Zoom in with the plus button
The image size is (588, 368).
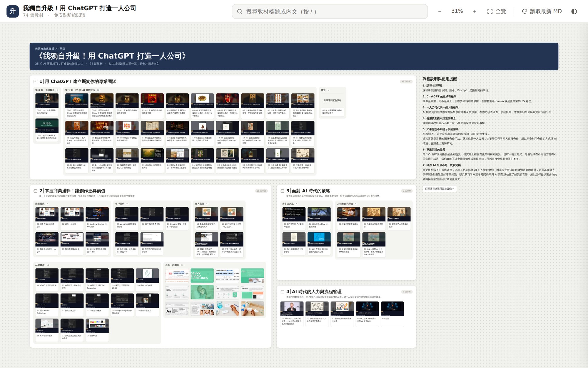(x=475, y=11)
